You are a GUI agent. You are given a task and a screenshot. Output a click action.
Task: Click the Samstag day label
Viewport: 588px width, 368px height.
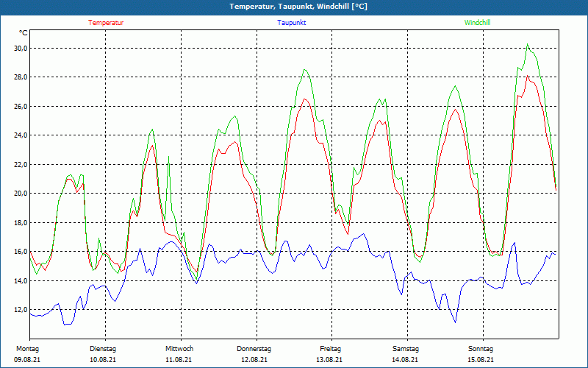click(406, 349)
